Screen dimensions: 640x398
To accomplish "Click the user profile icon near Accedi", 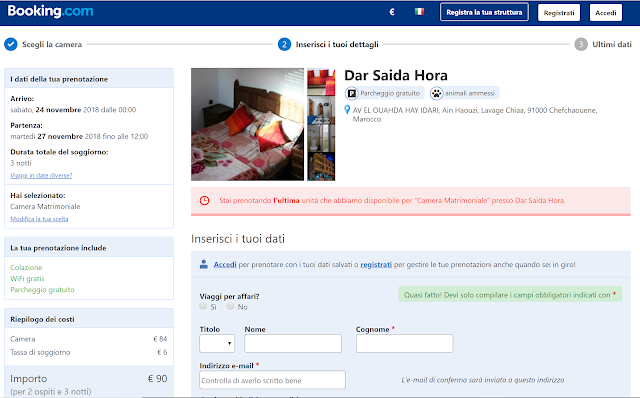I will (x=204, y=265).
